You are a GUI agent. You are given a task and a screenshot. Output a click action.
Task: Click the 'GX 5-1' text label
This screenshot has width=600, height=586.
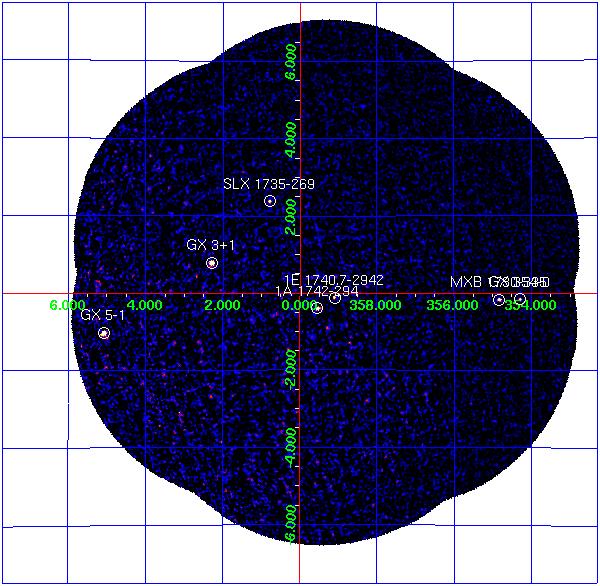[103, 315]
